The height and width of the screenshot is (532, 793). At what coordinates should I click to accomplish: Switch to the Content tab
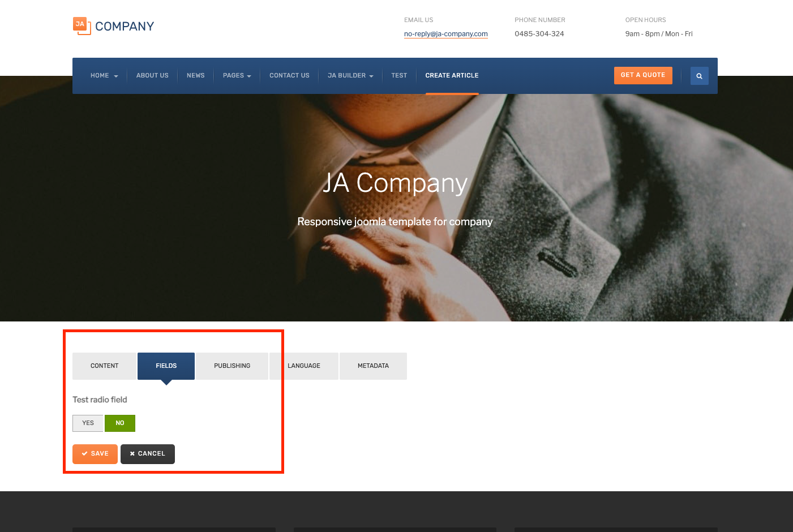tap(105, 366)
